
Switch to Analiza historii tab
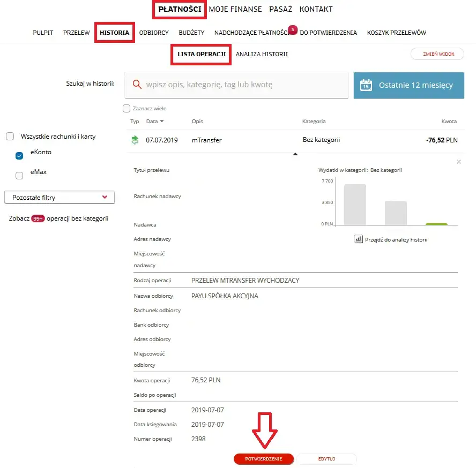click(262, 54)
